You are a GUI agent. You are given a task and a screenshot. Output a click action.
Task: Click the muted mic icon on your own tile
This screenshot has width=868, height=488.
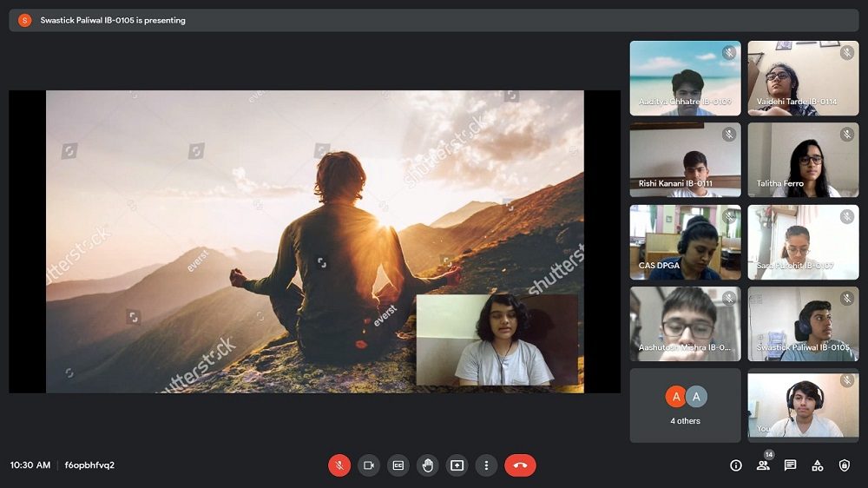coord(847,380)
